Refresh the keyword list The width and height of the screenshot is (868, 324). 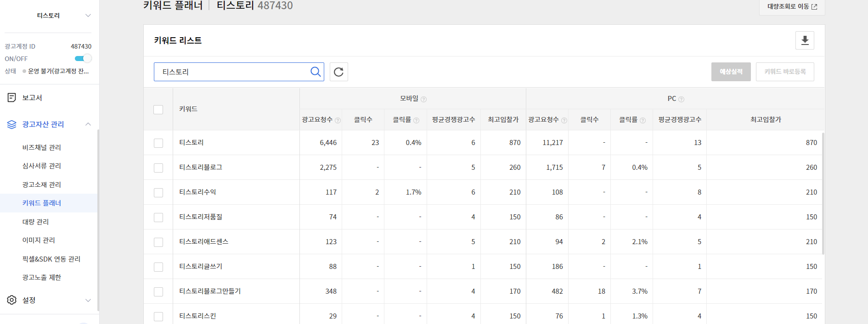(338, 72)
